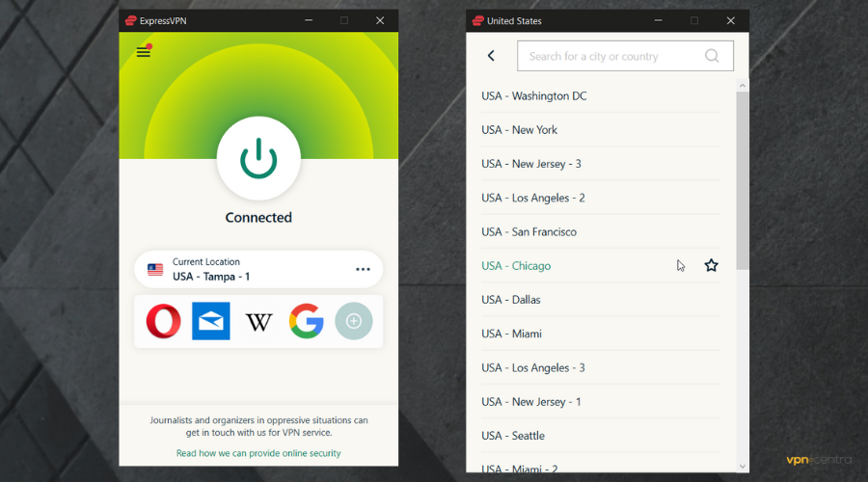
Task: Click the city or country search field
Action: tap(625, 56)
